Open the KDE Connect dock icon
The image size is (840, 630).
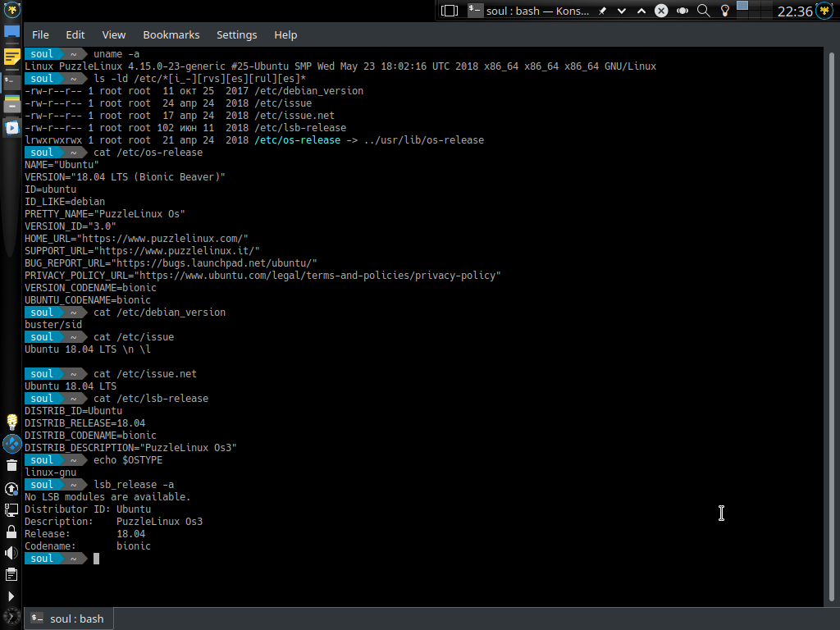[11, 444]
